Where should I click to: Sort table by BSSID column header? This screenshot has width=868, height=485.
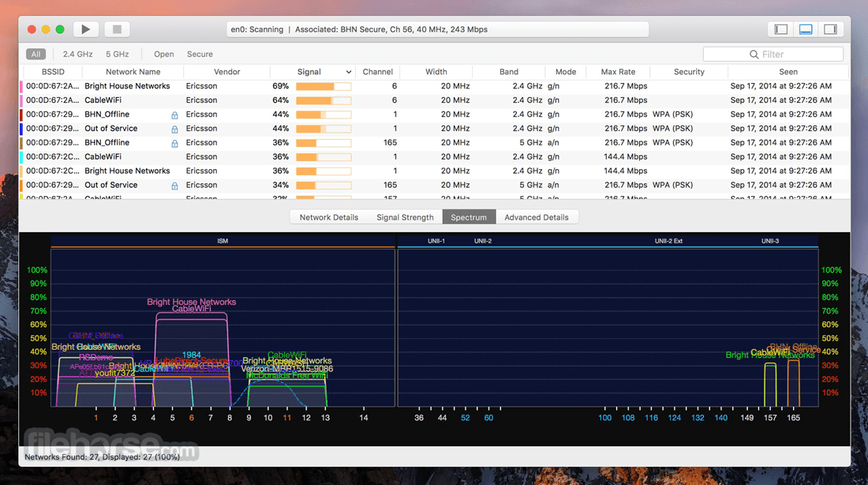pyautogui.click(x=53, y=72)
